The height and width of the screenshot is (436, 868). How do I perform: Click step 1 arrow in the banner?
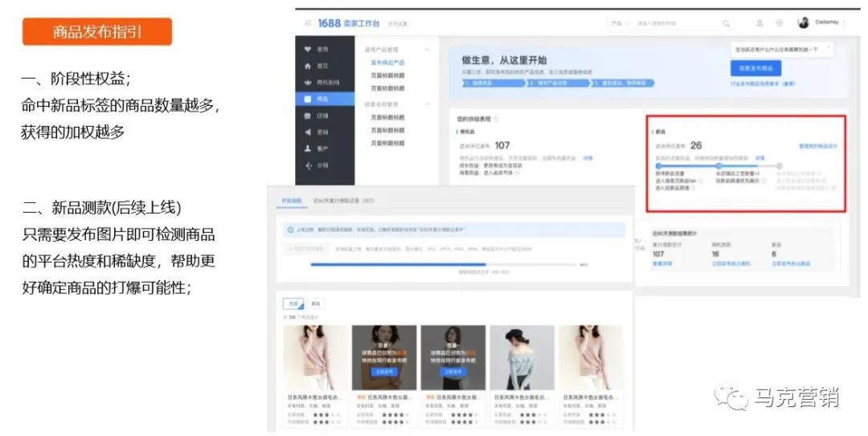(493, 83)
